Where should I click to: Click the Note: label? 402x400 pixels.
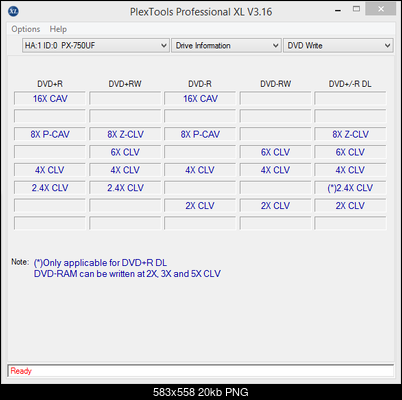(20, 262)
